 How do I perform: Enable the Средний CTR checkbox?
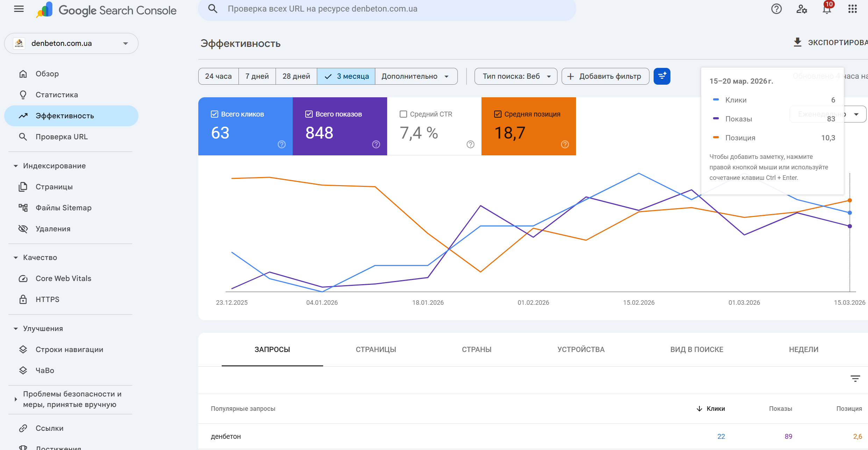403,114
